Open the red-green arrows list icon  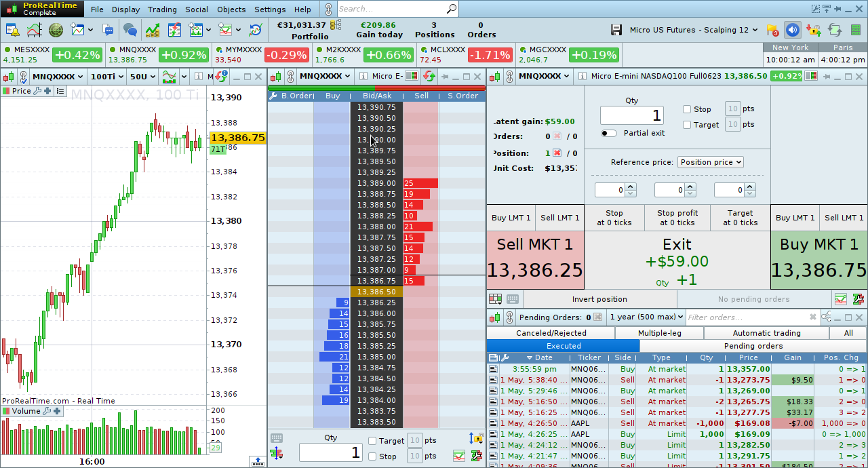coord(175,30)
